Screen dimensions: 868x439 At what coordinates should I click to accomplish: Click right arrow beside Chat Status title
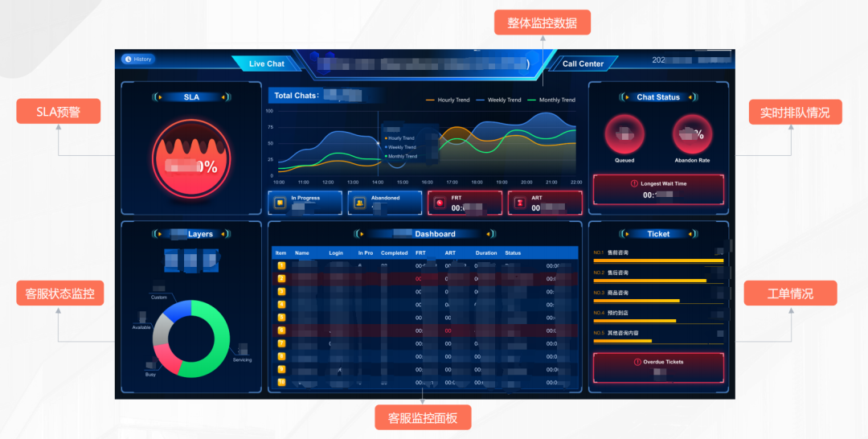(688, 97)
